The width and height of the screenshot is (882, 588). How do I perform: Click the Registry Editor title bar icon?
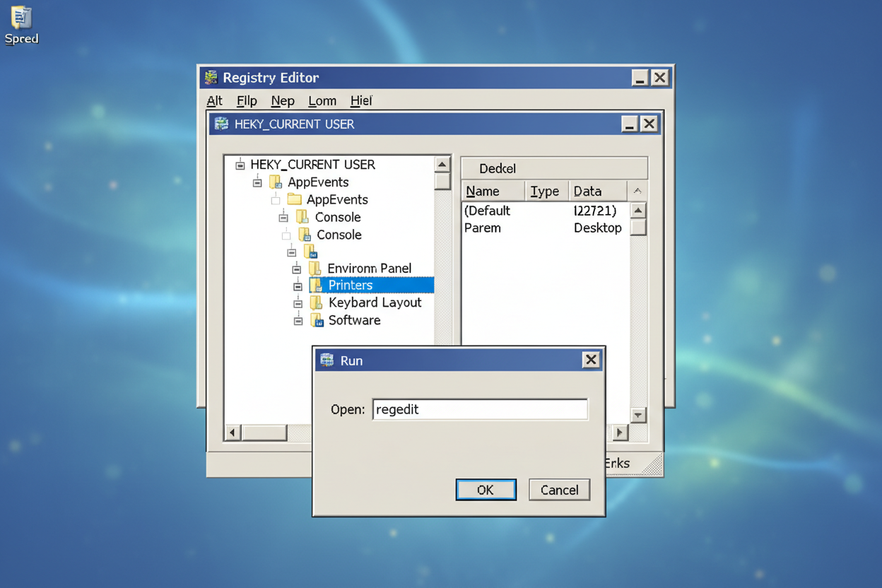[211, 78]
